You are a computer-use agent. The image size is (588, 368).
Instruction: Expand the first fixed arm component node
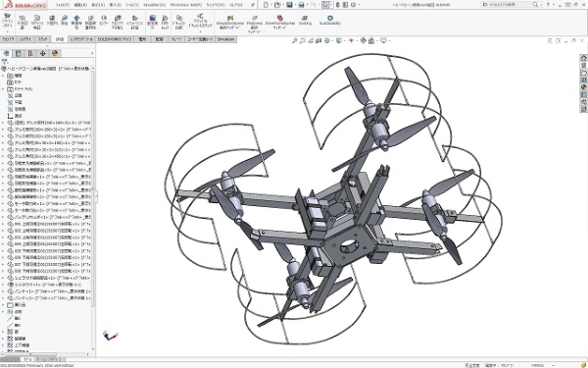[3, 123]
